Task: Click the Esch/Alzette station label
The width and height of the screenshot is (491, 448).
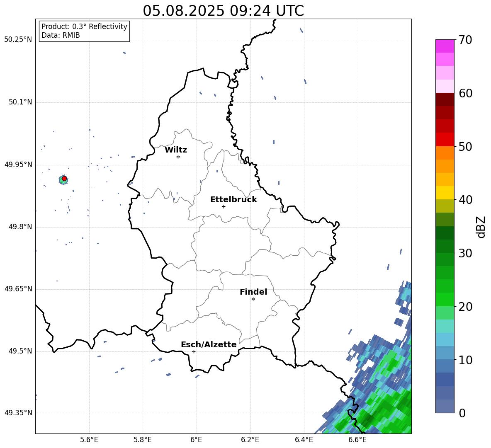Action: [209, 344]
